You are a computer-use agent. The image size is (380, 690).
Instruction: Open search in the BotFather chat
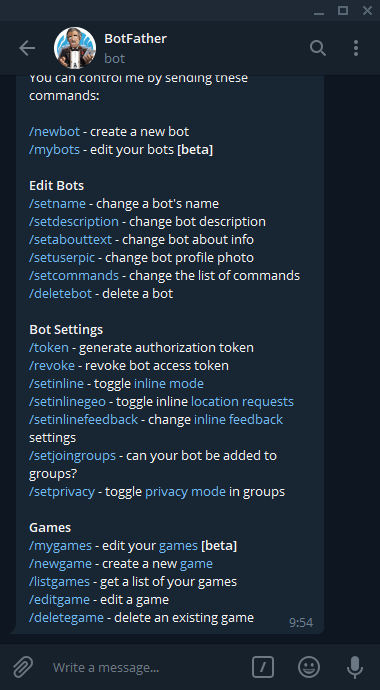coord(318,48)
